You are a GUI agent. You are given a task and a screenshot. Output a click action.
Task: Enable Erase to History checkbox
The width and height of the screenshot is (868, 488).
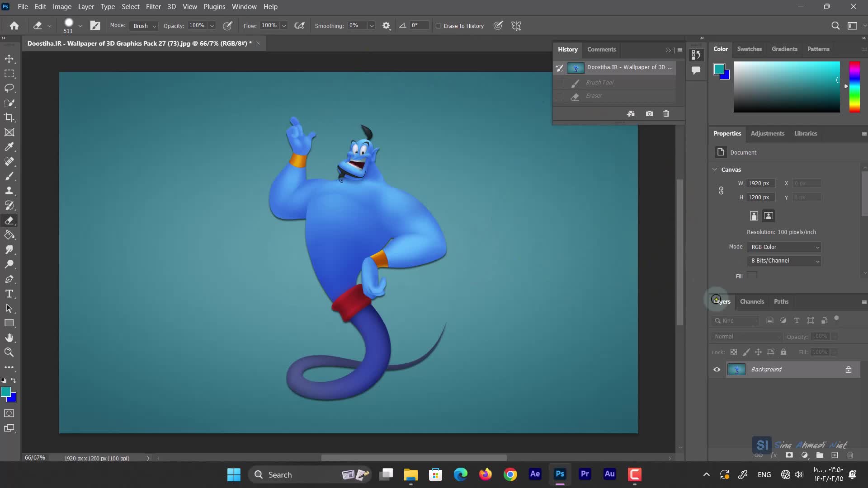pyautogui.click(x=438, y=26)
